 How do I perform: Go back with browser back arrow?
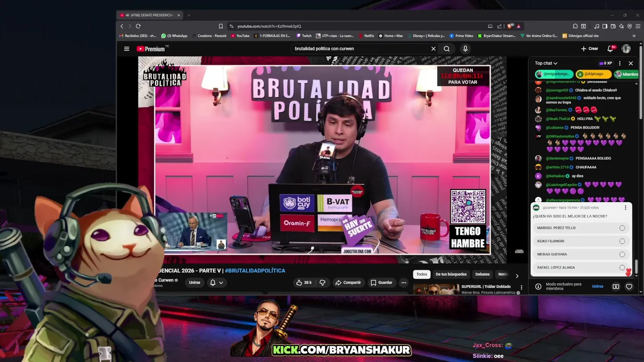[x=122, y=26]
